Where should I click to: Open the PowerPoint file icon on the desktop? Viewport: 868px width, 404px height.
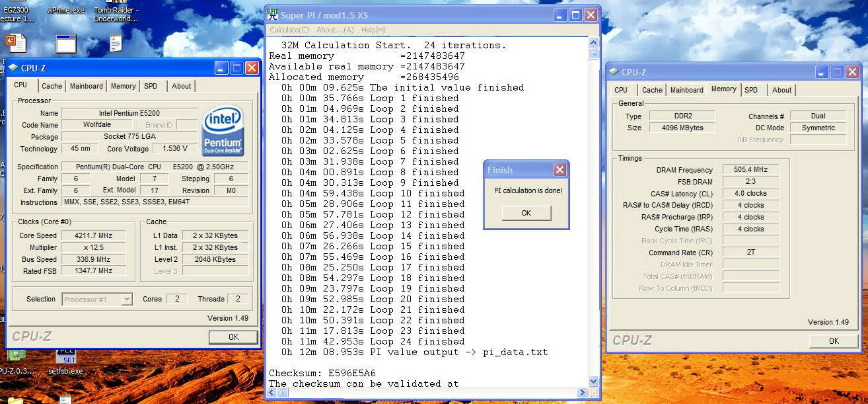[x=15, y=43]
